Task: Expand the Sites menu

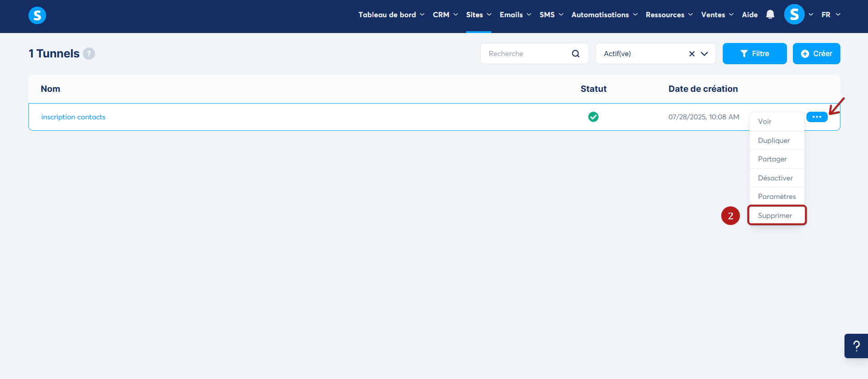Action: pos(479,14)
